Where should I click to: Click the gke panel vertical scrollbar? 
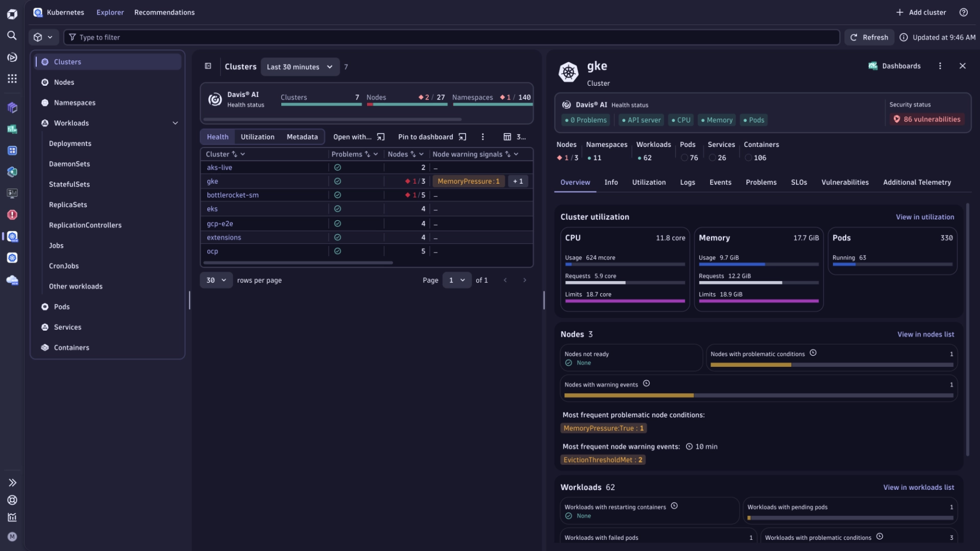(x=968, y=330)
